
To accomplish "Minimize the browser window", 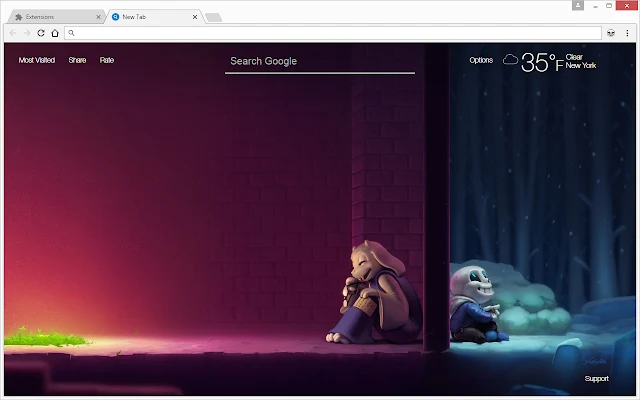I will pyautogui.click(x=596, y=6).
